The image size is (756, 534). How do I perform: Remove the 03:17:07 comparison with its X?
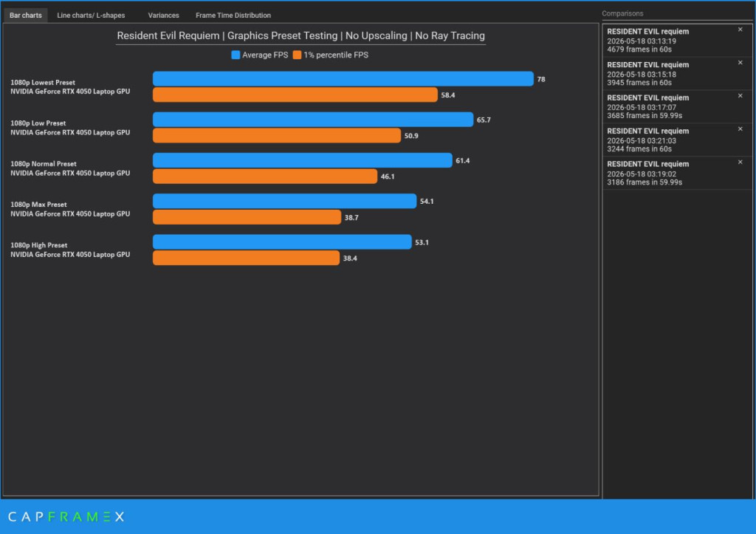[x=740, y=95]
